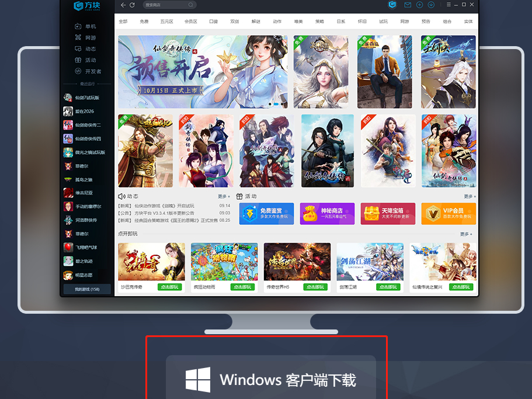The height and width of the screenshot is (399, 532).
Task: Open the mail messages icon
Action: pyautogui.click(x=408, y=5)
